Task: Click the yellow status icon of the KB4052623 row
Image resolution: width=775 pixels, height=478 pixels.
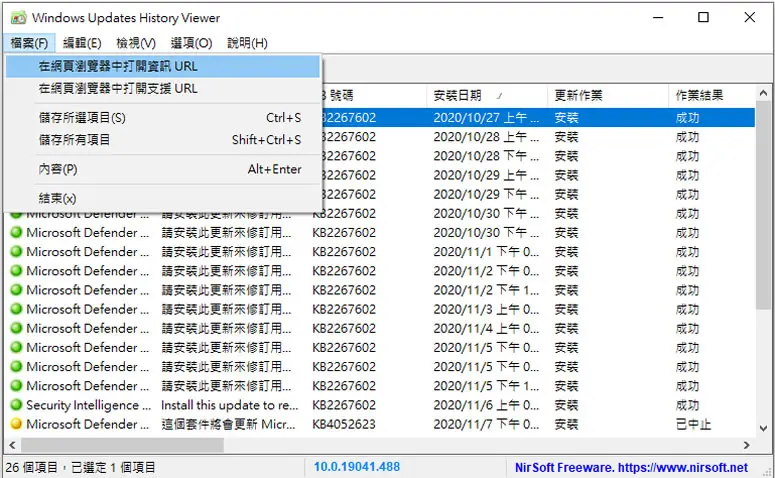Action: click(16, 424)
